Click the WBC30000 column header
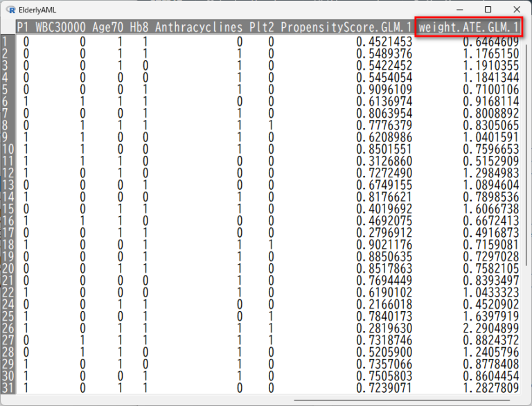The width and height of the screenshot is (532, 406). coord(61,28)
